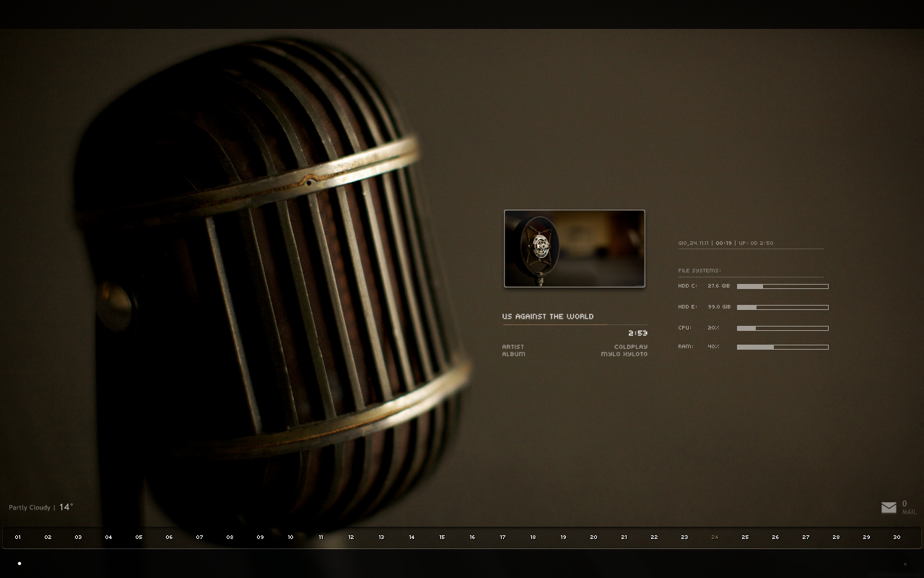Select calendar day 21
Viewport: 924px width, 578px height.
(x=624, y=537)
